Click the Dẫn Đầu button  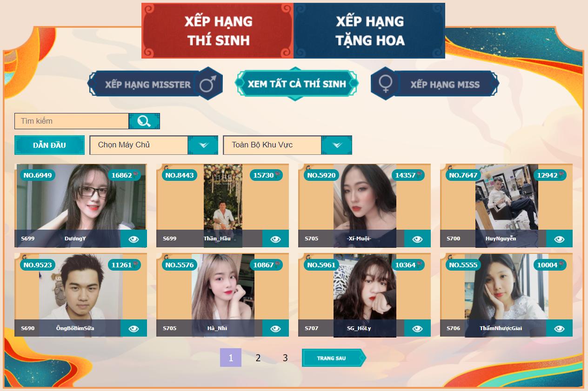pos(49,145)
